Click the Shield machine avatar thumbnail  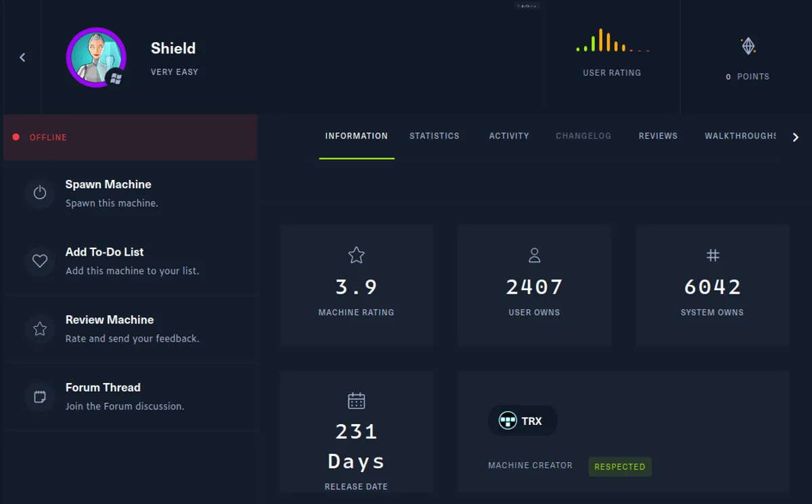(96, 58)
